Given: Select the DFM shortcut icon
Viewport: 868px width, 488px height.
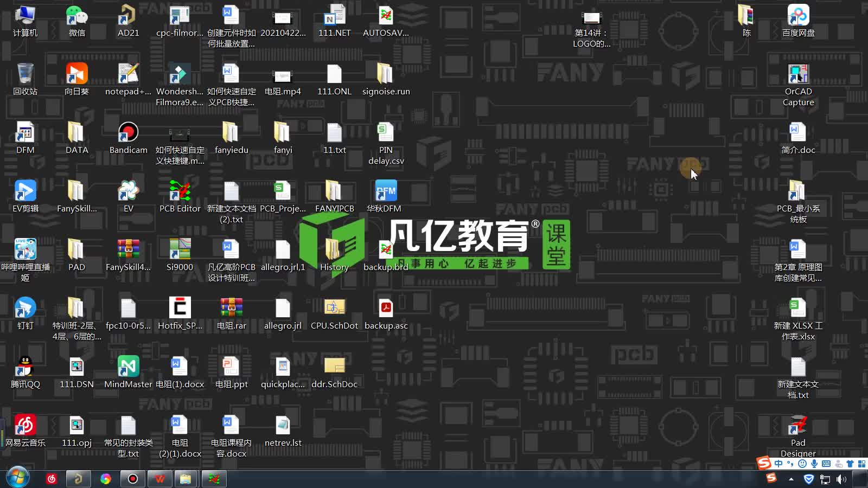Looking at the screenshot, I should coord(25,138).
